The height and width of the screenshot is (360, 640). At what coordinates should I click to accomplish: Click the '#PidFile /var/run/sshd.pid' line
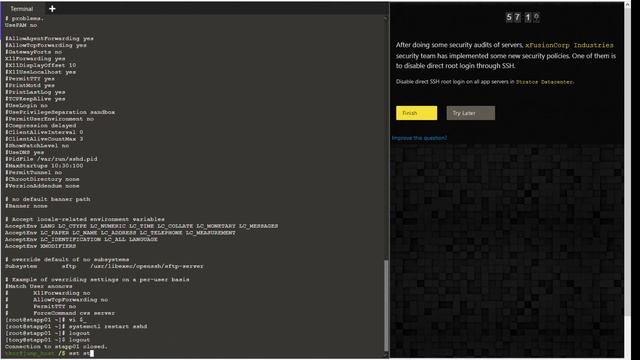pyautogui.click(x=51, y=159)
